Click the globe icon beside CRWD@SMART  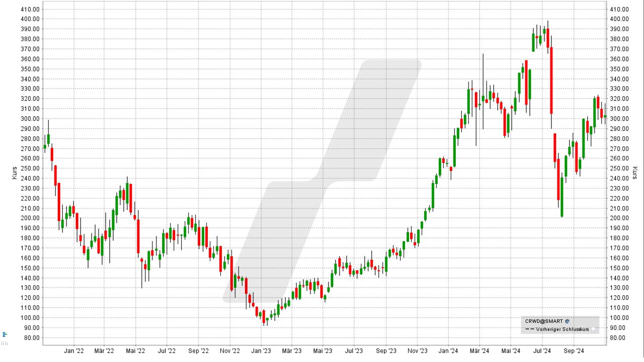[x=568, y=321]
